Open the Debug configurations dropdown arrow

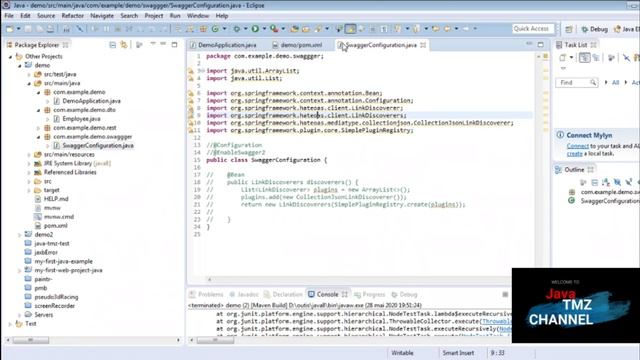click(245, 29)
